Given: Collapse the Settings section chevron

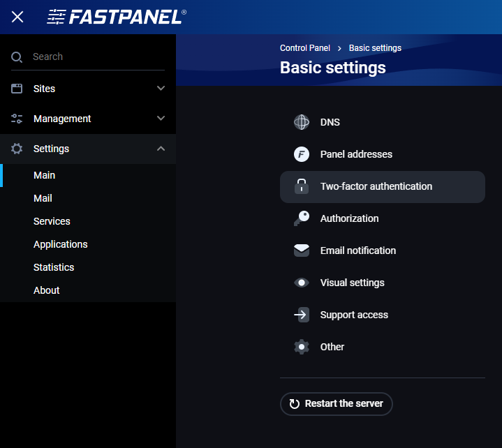Looking at the screenshot, I should tap(161, 149).
